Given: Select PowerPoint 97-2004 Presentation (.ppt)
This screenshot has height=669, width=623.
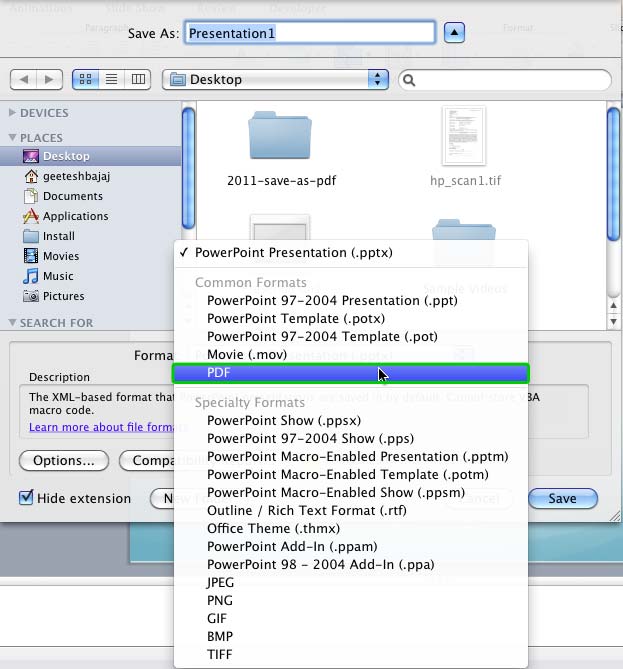Looking at the screenshot, I should [x=351, y=301].
